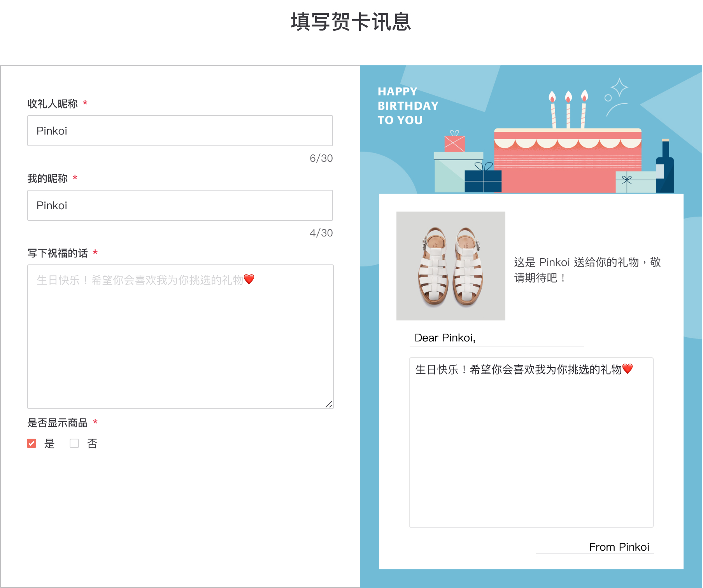Viewport: 703px width, 588px height.
Task: Click the 填写贺卡讯息 page heading
Action: (351, 22)
